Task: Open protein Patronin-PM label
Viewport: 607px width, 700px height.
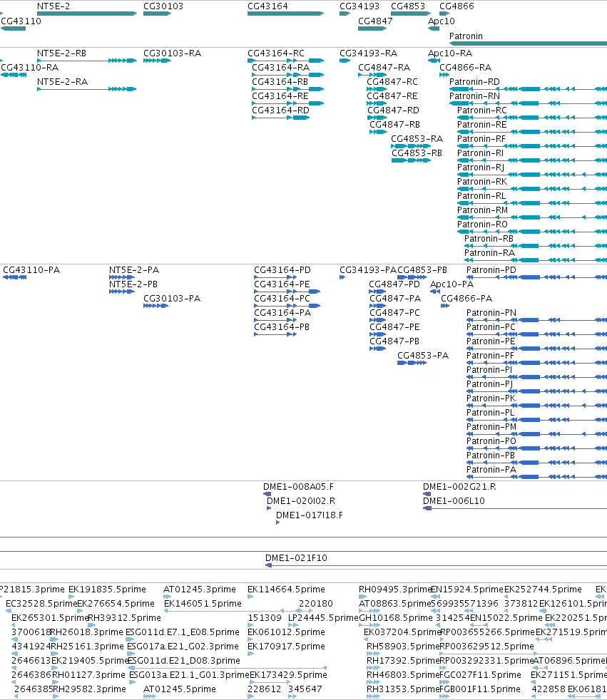Action: point(491,427)
